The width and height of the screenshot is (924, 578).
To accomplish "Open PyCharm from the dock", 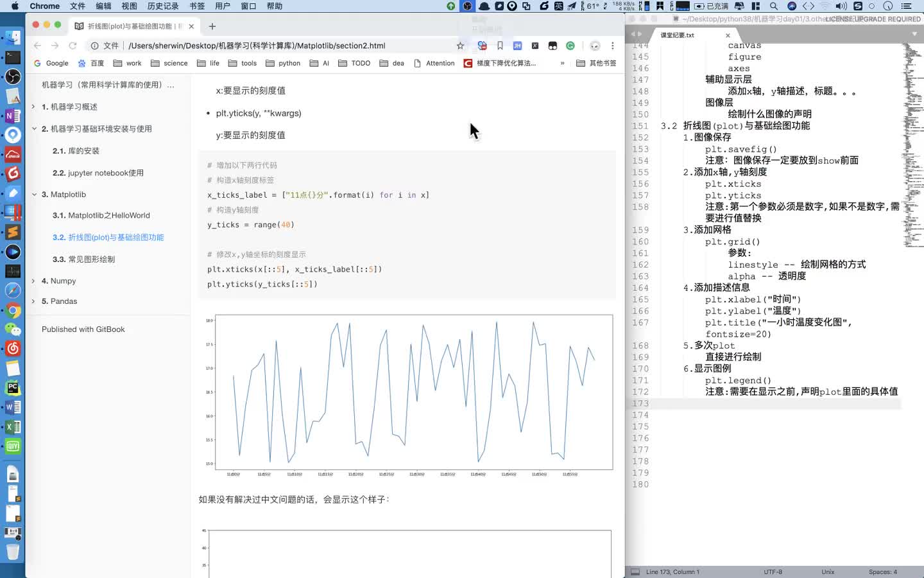I will pos(13,387).
